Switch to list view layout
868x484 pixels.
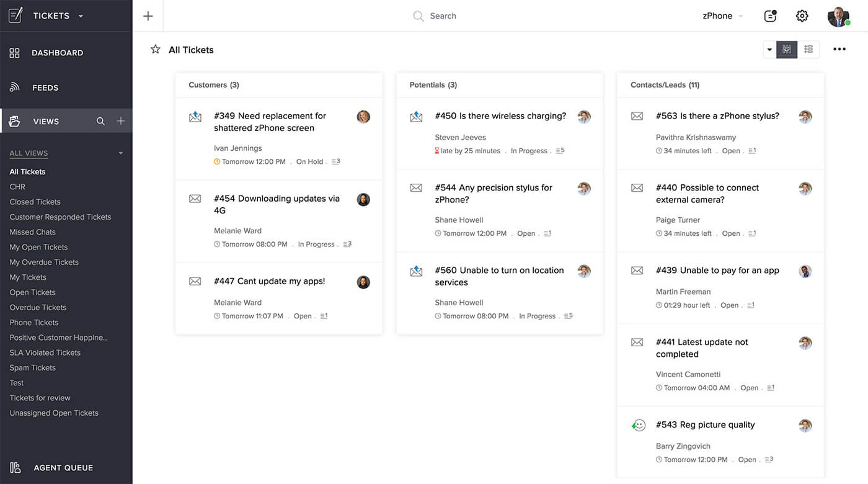pos(808,50)
